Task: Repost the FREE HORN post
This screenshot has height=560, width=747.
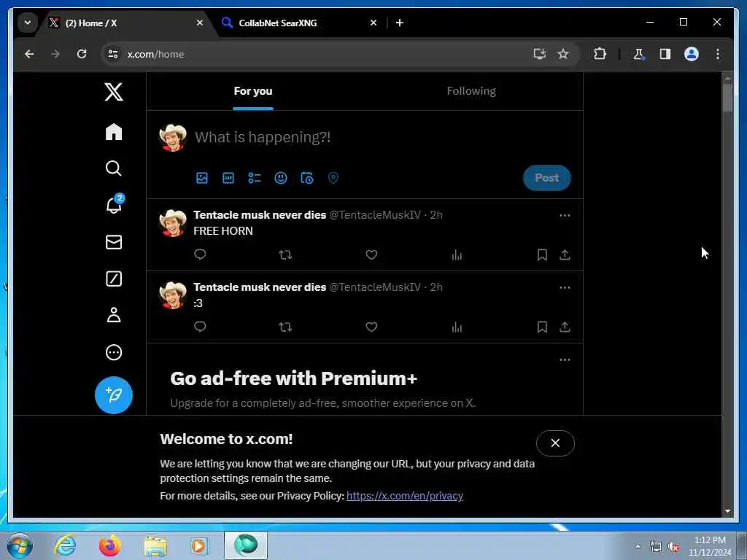Action: (285, 254)
